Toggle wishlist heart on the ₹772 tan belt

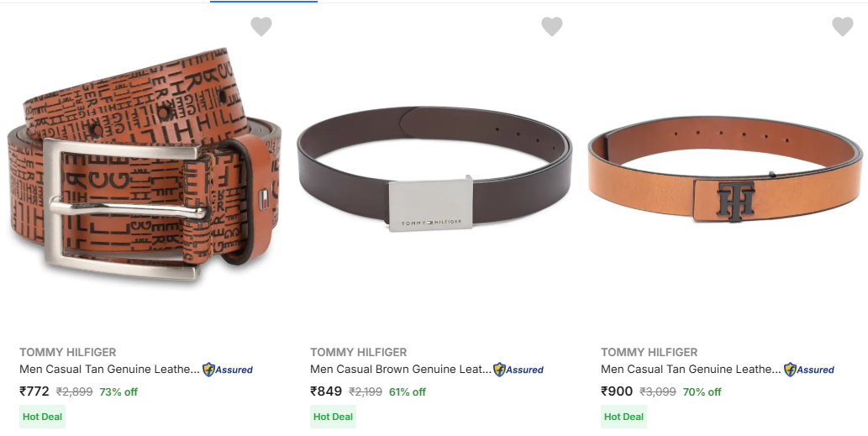point(261,27)
